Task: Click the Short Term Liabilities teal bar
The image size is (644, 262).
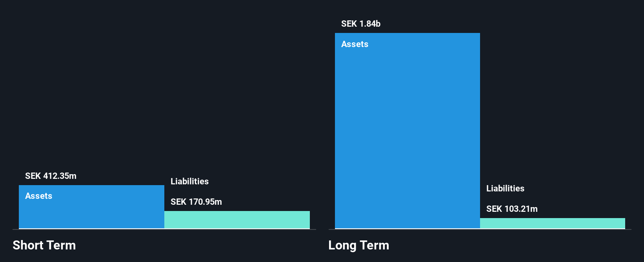Action: point(237,220)
